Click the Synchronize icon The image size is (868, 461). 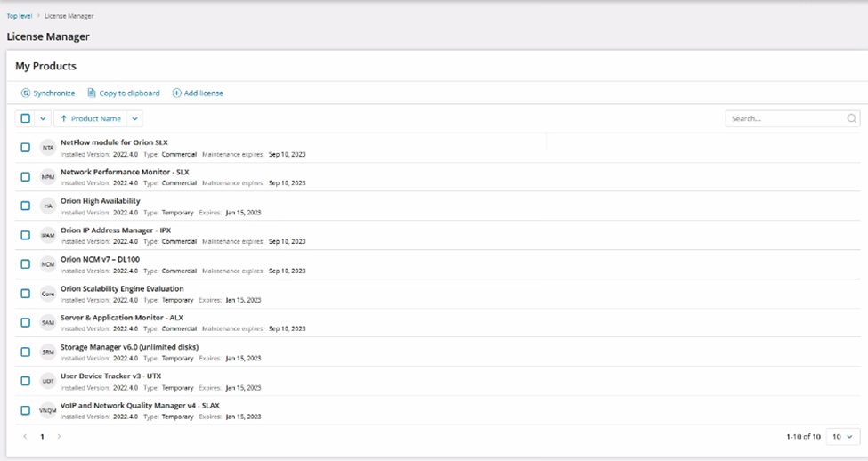coord(26,93)
